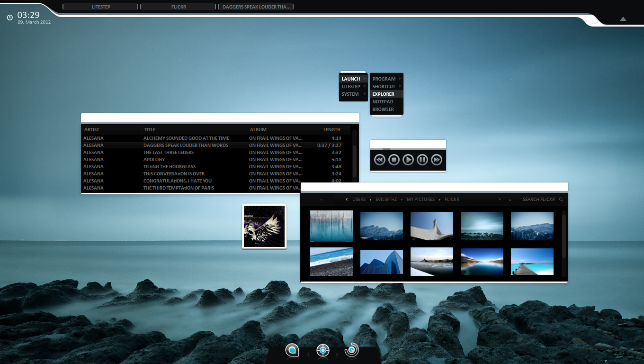644x364 pixels.
Task: Open the snowy town shoreline thumbnail
Action: [432, 262]
